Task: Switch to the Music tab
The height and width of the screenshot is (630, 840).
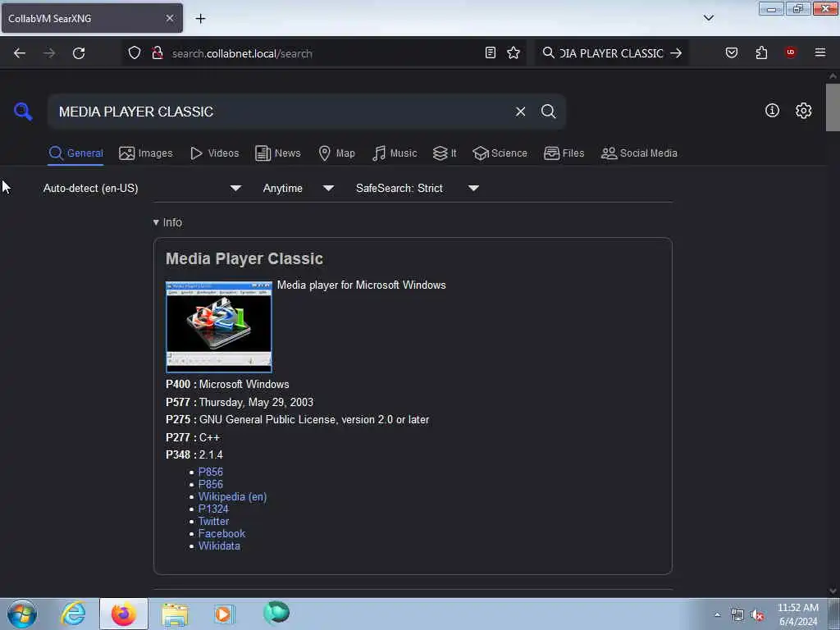Action: pos(395,153)
